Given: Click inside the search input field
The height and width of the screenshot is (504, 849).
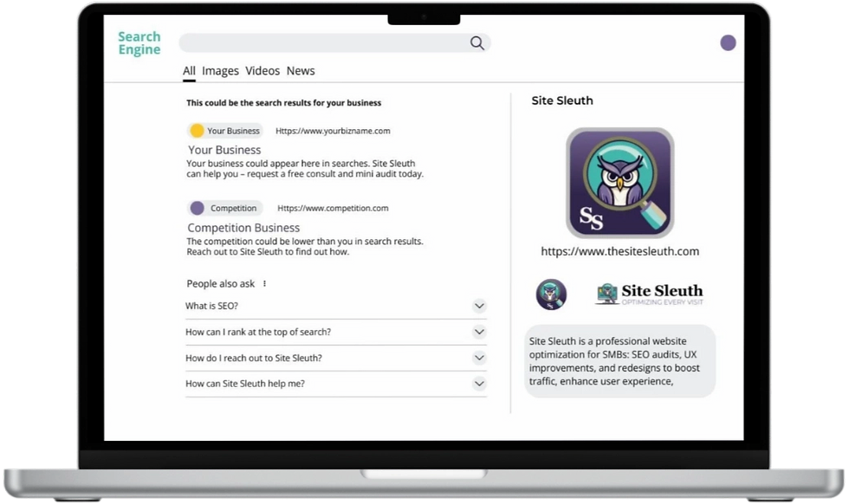Looking at the screenshot, I should (x=325, y=42).
